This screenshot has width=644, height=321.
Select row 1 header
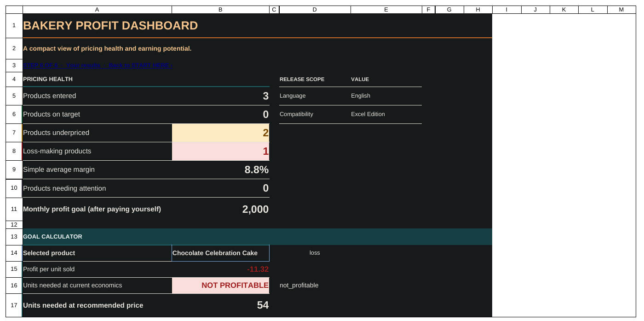(x=14, y=26)
